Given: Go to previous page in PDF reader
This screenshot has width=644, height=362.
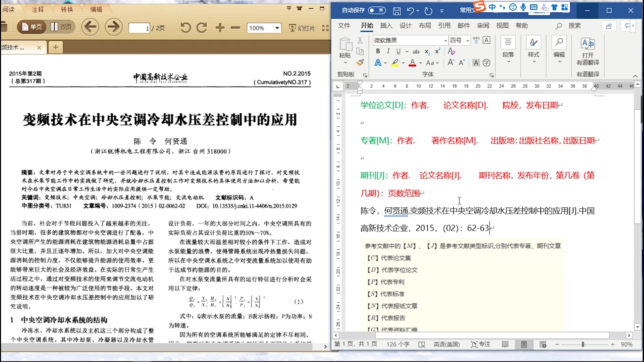Looking at the screenshot, I should pyautogui.click(x=90, y=27).
